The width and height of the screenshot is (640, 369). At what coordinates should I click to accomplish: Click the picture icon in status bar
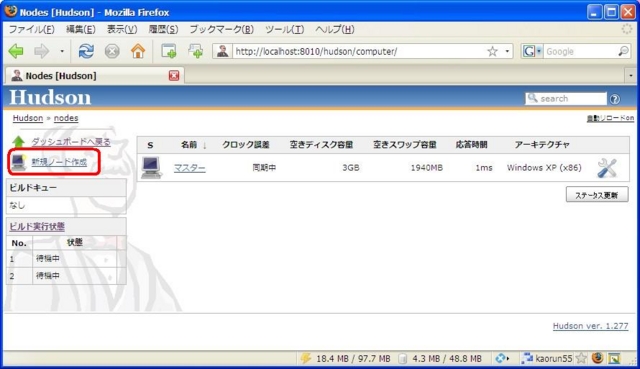pyautogui.click(x=614, y=358)
